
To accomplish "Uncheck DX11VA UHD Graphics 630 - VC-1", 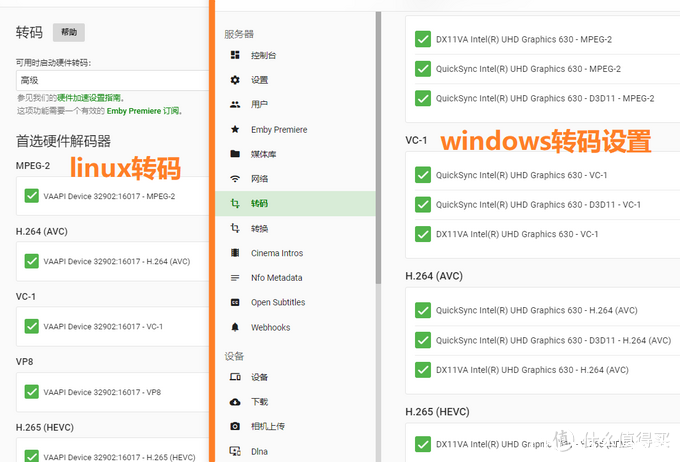I will (423, 234).
